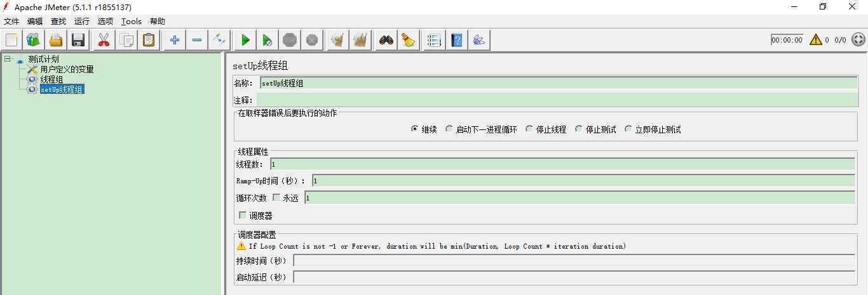This screenshot has height=295, width=868.
Task: Open the Function Helper list icon
Action: coord(435,40)
